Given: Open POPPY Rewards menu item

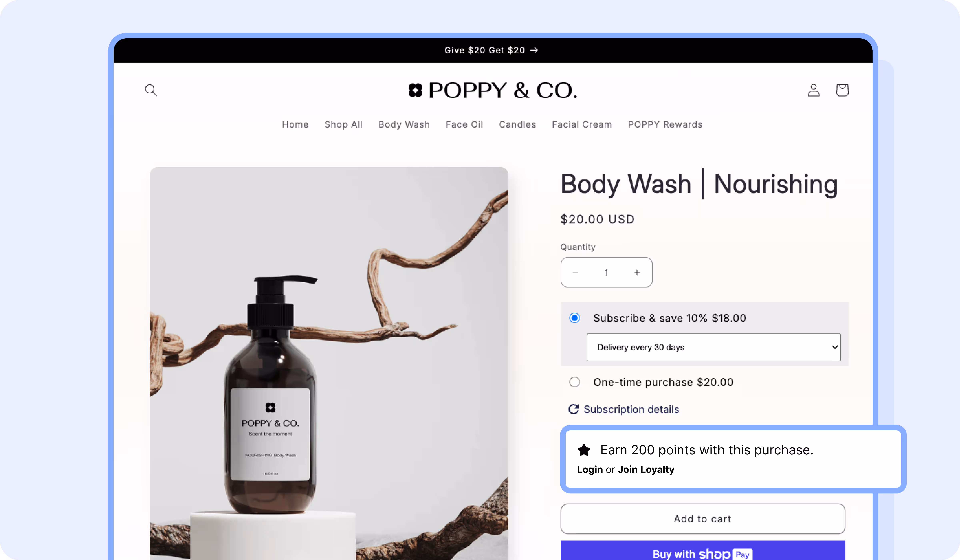Looking at the screenshot, I should click(665, 125).
